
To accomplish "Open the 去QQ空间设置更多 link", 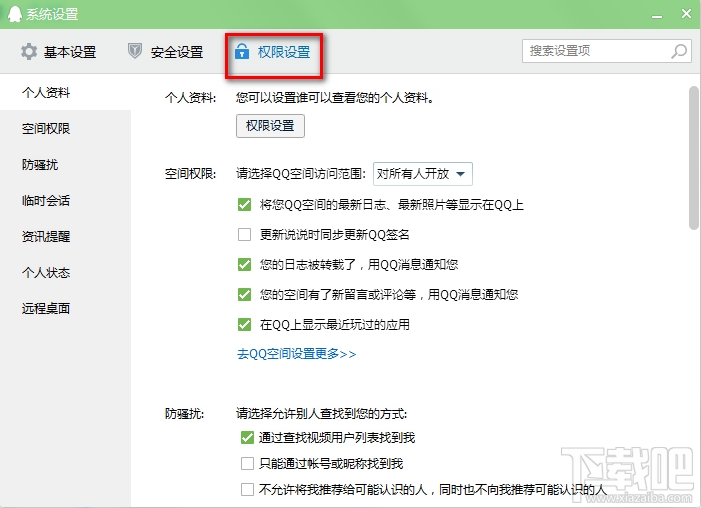I will [296, 354].
